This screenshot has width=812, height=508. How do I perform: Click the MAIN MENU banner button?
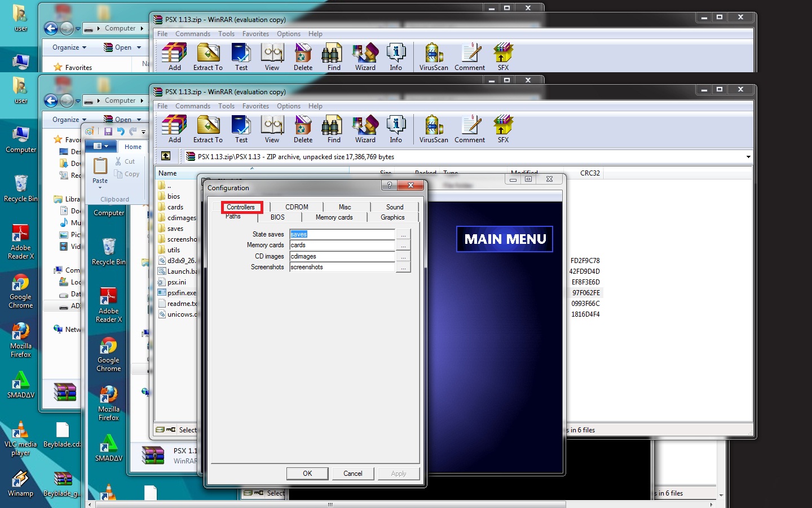pyautogui.click(x=505, y=239)
